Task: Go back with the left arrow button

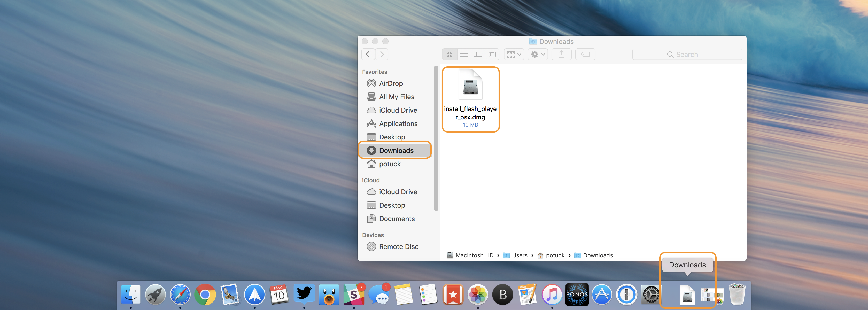Action: point(368,54)
